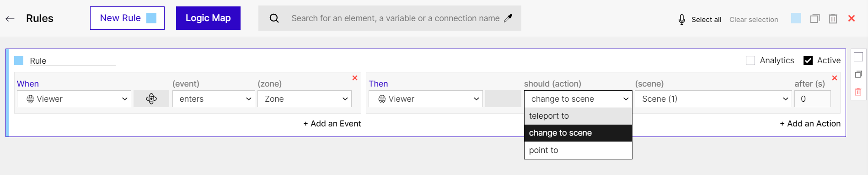Tick the rule selection checkbox on right

coord(858,57)
